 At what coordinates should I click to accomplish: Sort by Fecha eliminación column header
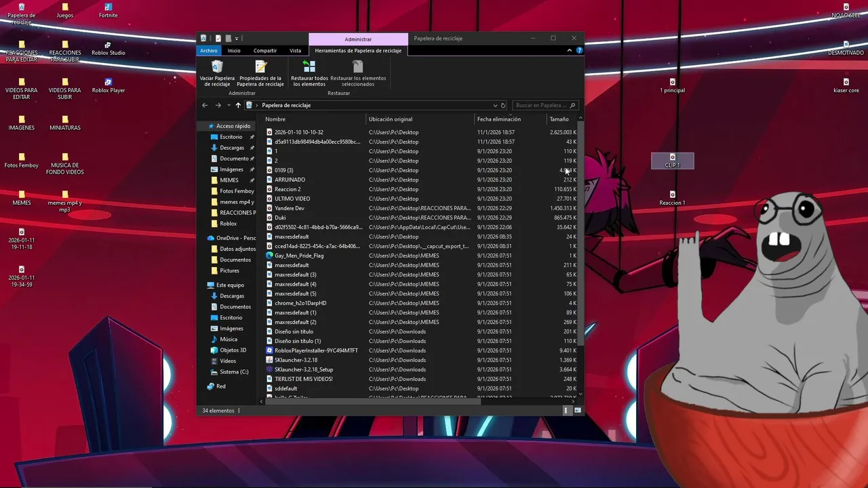(510, 119)
